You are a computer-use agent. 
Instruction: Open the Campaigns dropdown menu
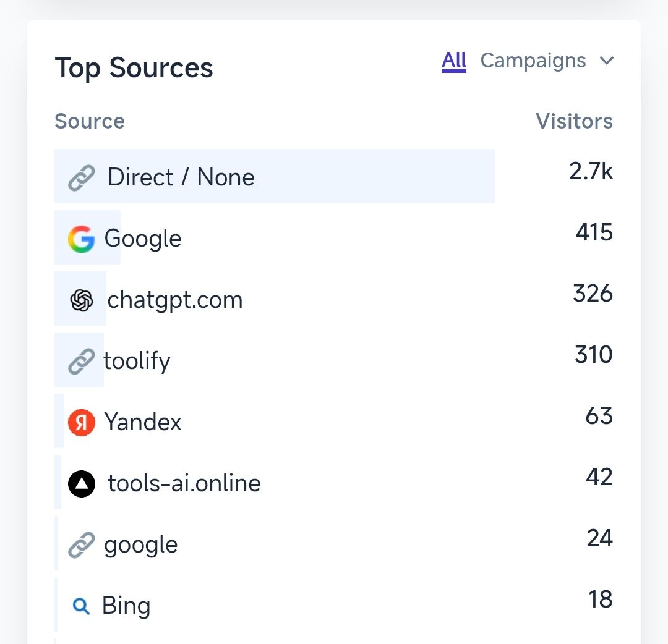(x=533, y=61)
